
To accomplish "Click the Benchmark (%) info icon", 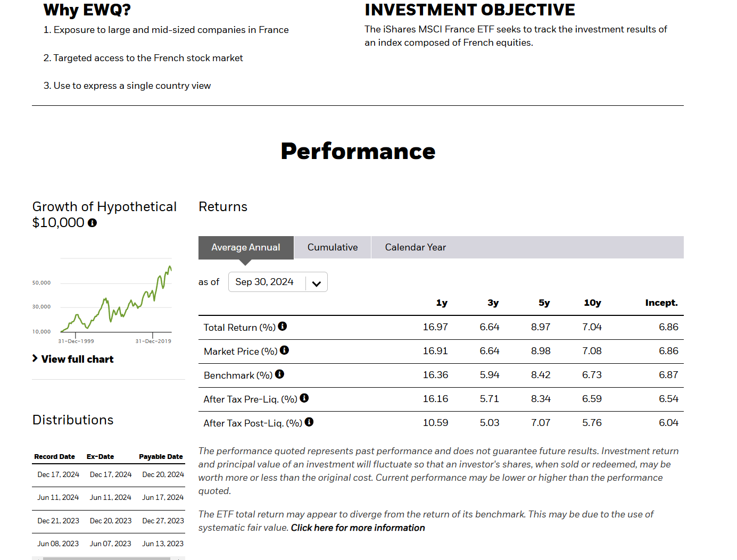I will coord(279,374).
